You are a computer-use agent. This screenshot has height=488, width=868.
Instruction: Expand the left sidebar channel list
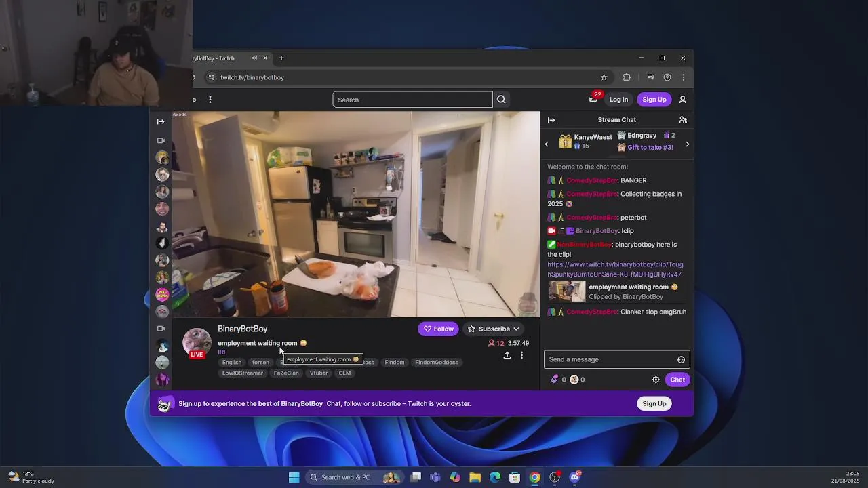[x=161, y=121]
